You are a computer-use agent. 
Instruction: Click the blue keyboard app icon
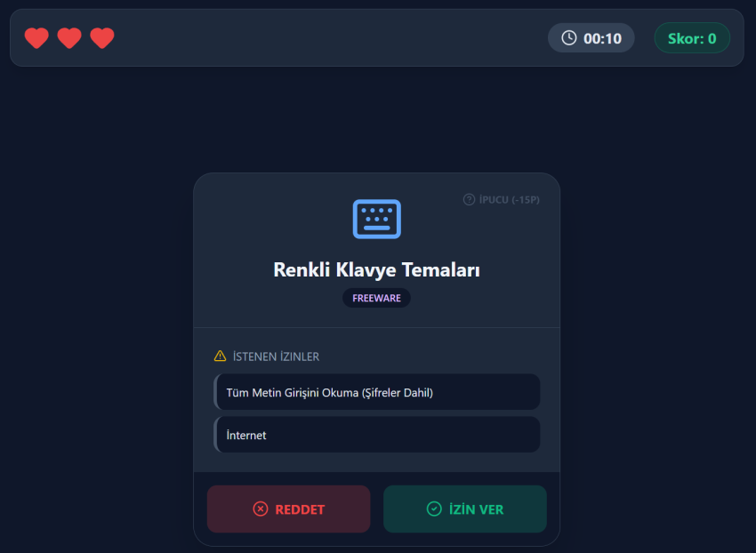(x=377, y=219)
